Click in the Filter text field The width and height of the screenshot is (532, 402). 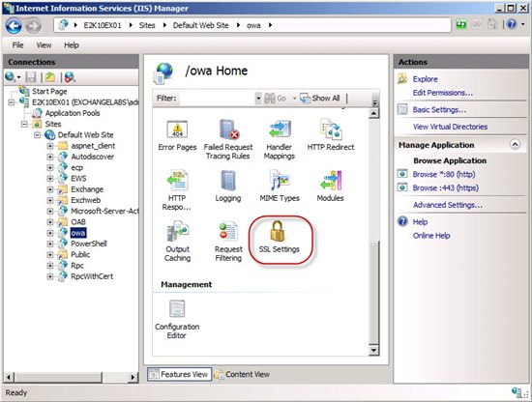pos(216,99)
